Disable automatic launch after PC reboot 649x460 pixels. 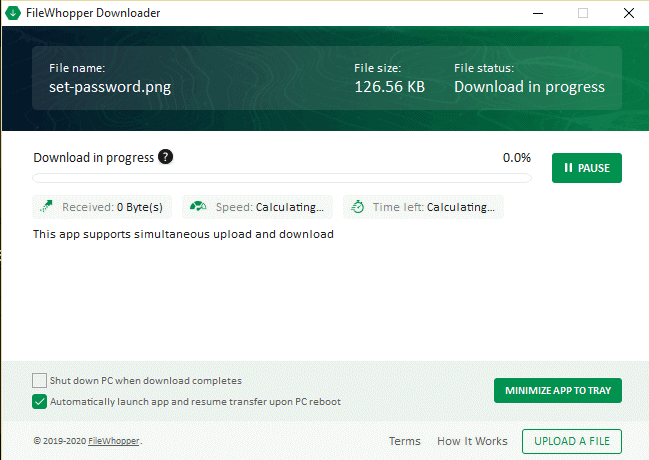39,401
